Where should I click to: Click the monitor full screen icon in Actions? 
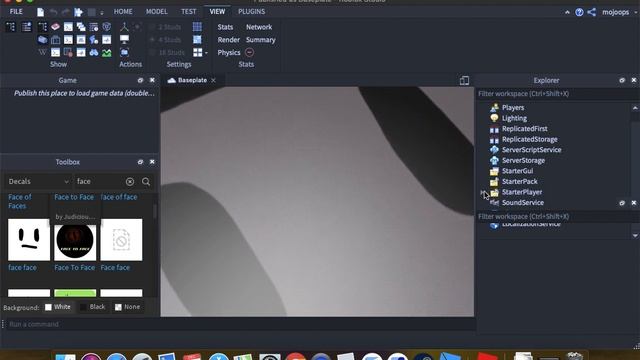point(124,40)
